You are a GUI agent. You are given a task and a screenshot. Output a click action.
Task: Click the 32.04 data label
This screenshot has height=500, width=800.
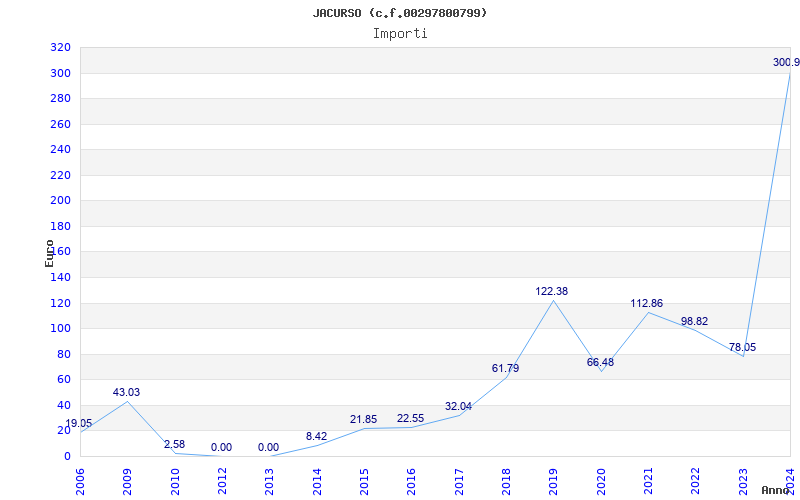(x=458, y=407)
